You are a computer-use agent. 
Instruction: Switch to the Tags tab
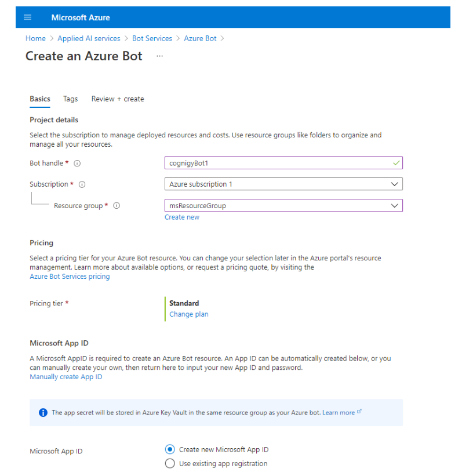(71, 99)
